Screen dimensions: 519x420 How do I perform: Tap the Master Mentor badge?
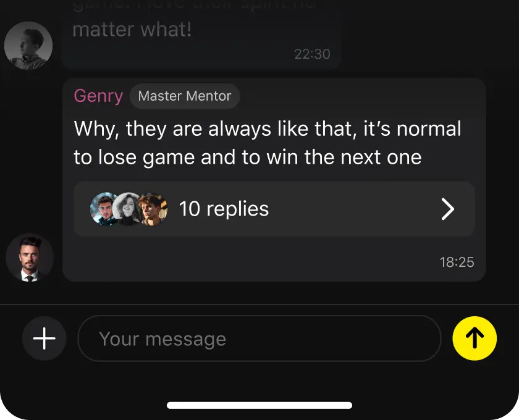pos(185,96)
